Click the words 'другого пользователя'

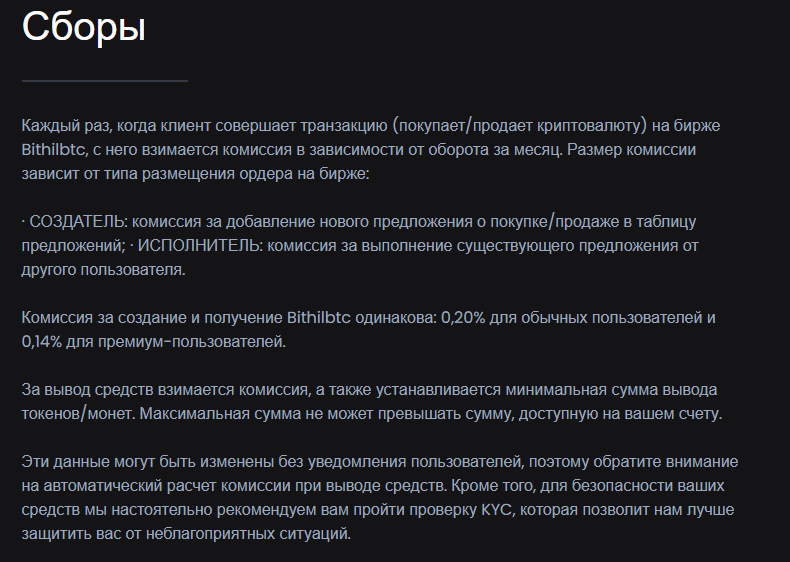coord(103,270)
